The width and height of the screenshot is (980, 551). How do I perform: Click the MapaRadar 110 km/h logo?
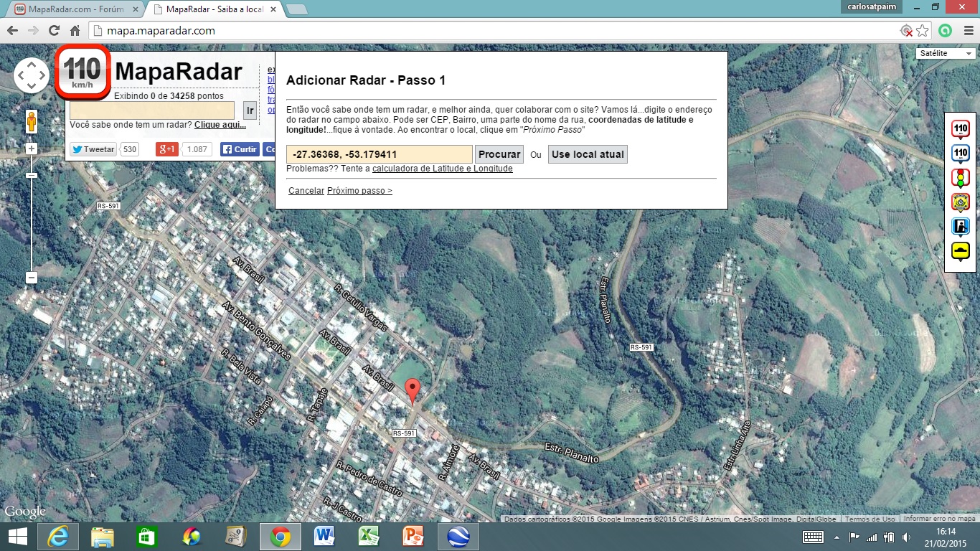click(83, 72)
